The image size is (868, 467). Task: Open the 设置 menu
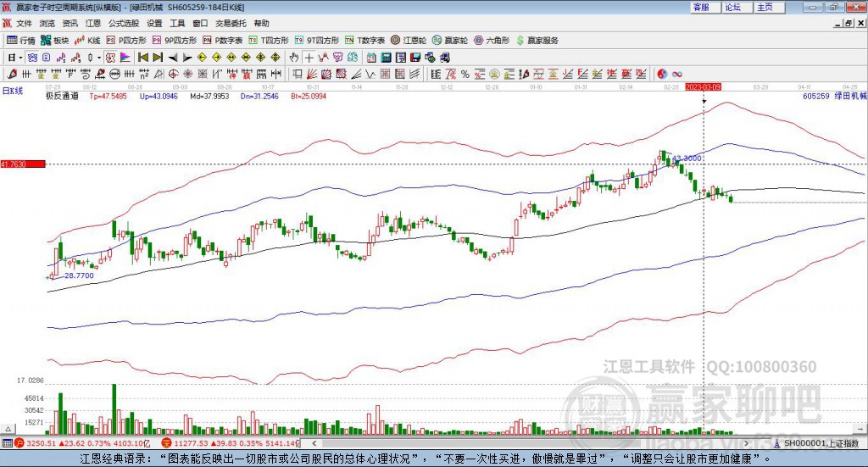click(154, 23)
